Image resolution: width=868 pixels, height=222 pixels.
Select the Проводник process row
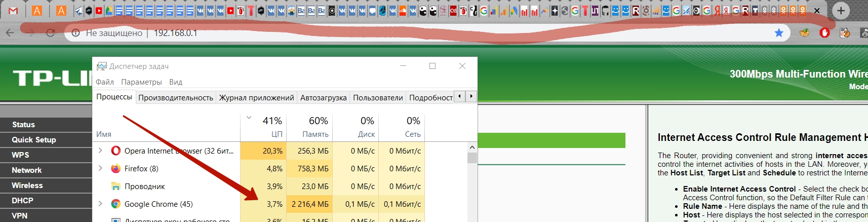point(259,186)
